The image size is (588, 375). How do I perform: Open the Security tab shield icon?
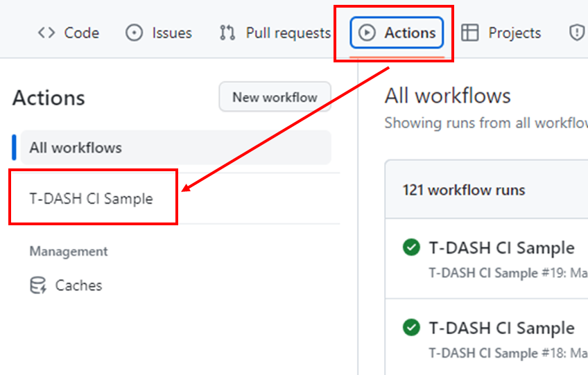coord(576,33)
